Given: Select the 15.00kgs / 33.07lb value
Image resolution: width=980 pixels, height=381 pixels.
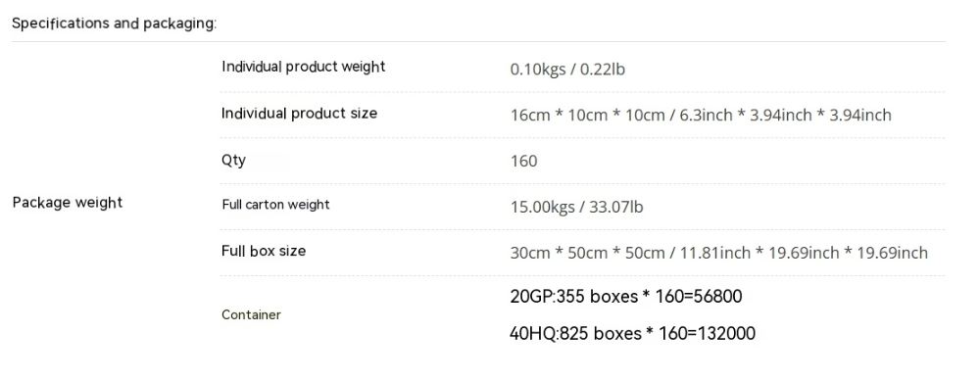Looking at the screenshot, I should pyautogui.click(x=577, y=207).
